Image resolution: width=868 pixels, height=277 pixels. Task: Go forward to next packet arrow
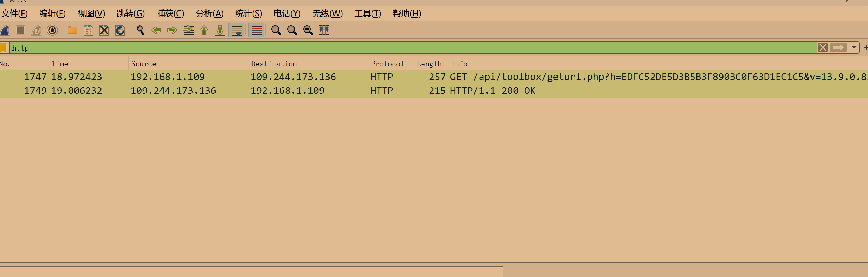tap(172, 30)
